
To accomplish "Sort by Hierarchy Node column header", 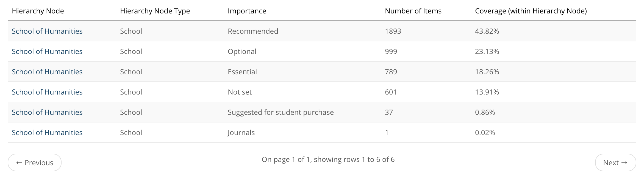I will 38,11.
